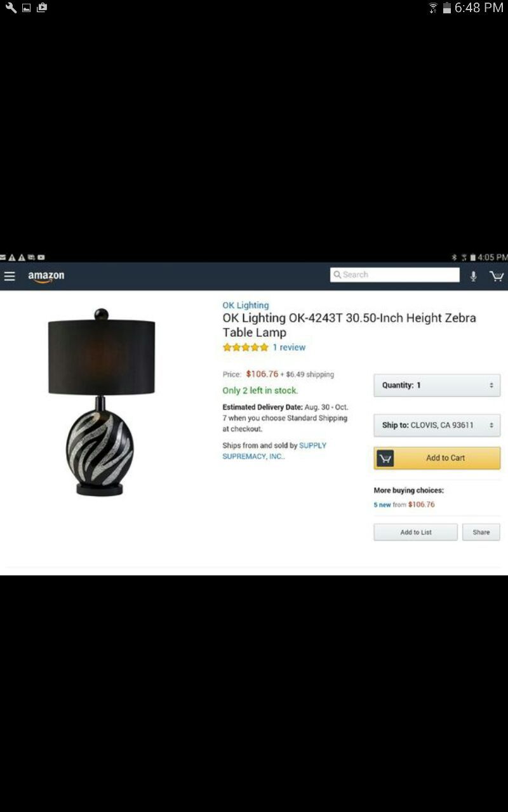This screenshot has height=812, width=508.
Task: Click the Amazon logo
Action: click(46, 277)
